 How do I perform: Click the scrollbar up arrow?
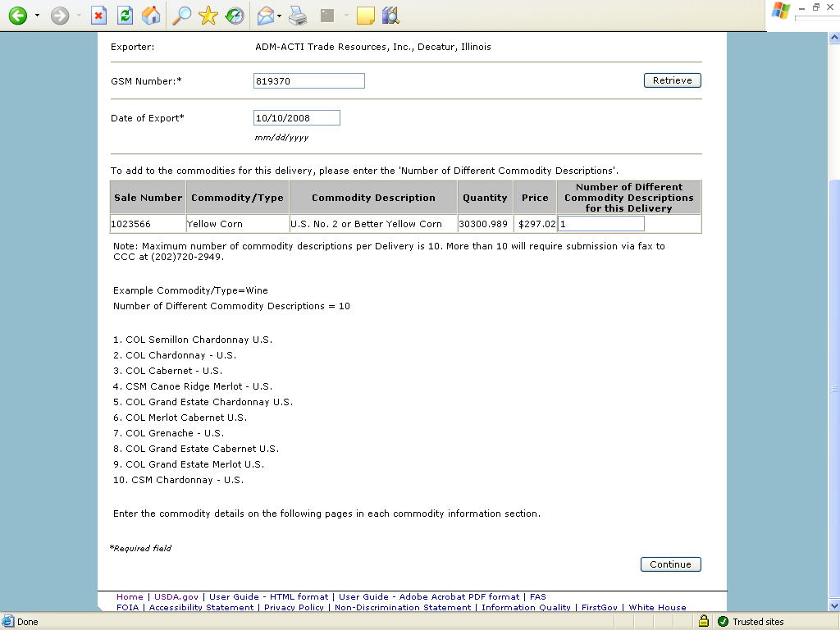pos(834,38)
